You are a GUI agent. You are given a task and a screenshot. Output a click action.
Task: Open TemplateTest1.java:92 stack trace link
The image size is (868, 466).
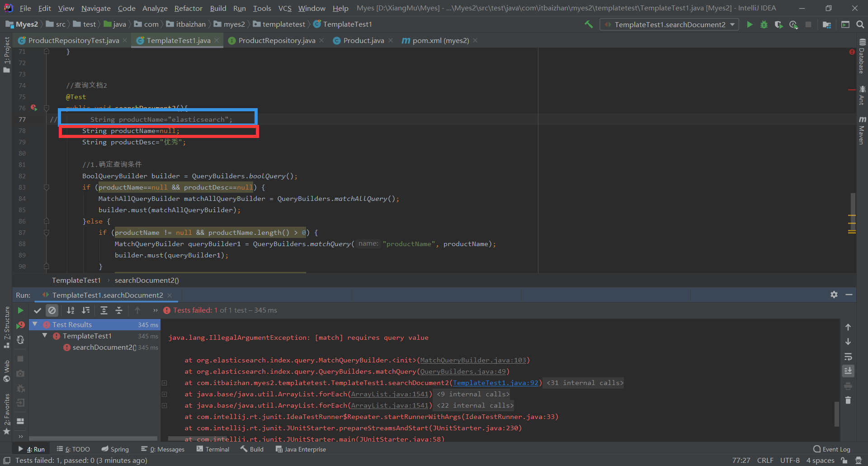[x=495, y=383]
